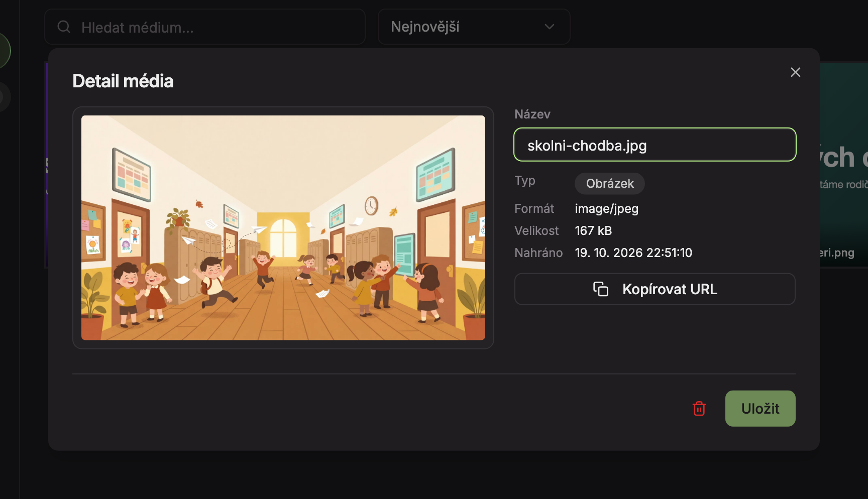This screenshot has height=499, width=868.
Task: Close the Detail média dialog
Action: point(795,72)
